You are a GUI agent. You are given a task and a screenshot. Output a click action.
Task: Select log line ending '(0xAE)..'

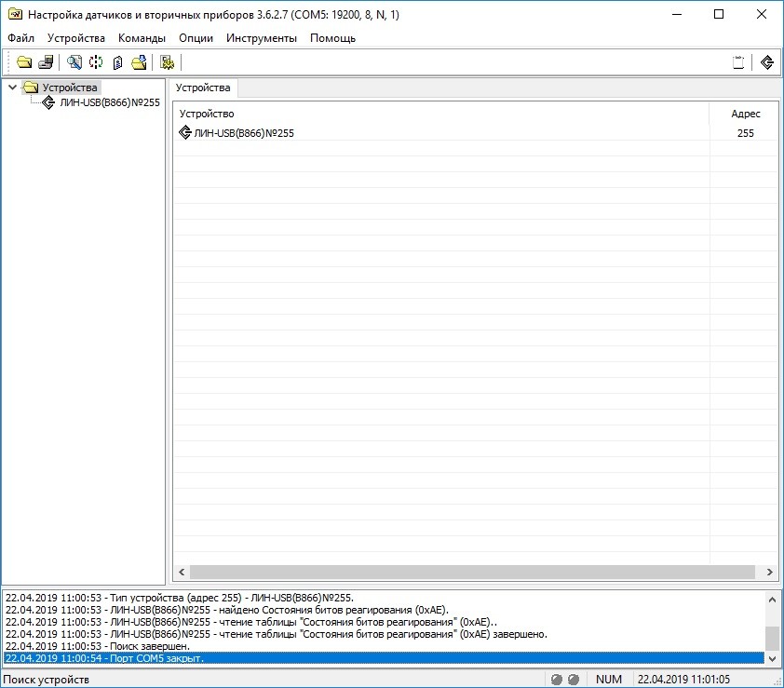384,622
